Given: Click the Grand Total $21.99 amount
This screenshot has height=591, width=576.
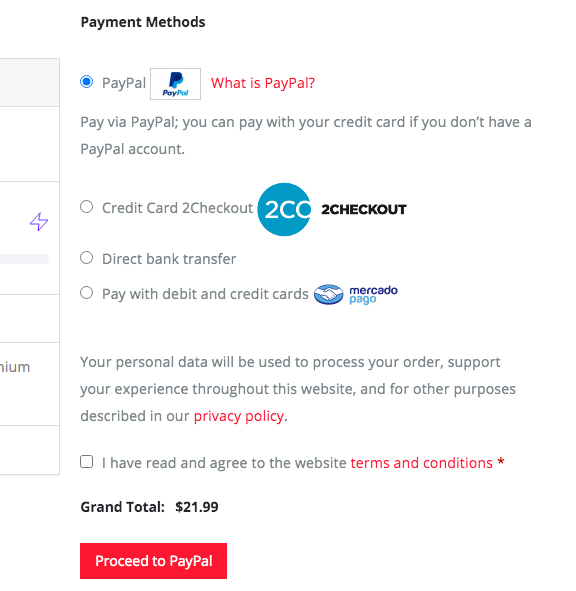Looking at the screenshot, I should (x=197, y=507).
